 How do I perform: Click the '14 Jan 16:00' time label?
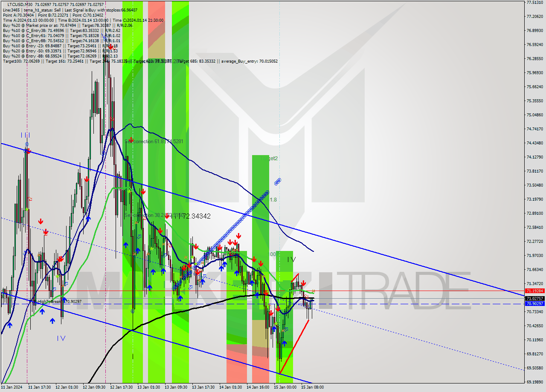[x=258, y=387]
